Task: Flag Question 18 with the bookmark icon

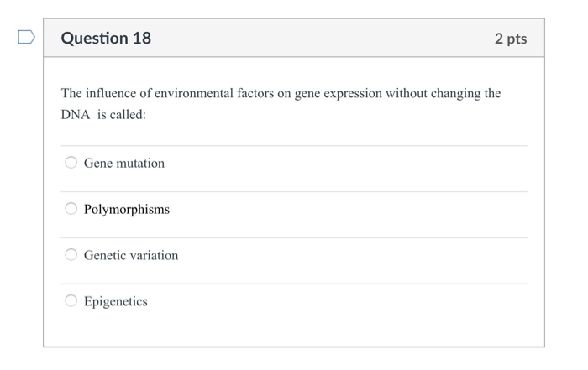Action: [x=25, y=38]
